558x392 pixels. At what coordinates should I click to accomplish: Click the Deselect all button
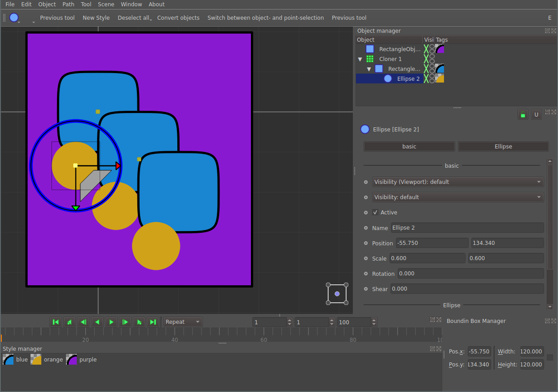coord(133,17)
